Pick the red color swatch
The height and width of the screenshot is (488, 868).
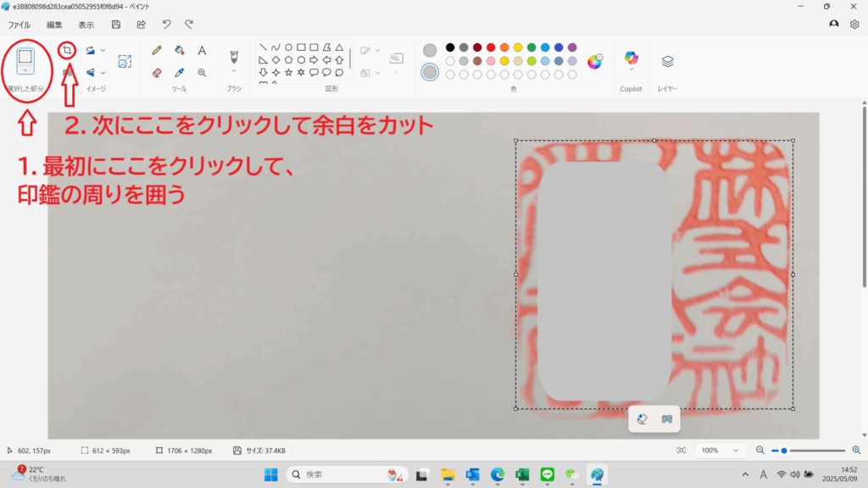coord(491,47)
